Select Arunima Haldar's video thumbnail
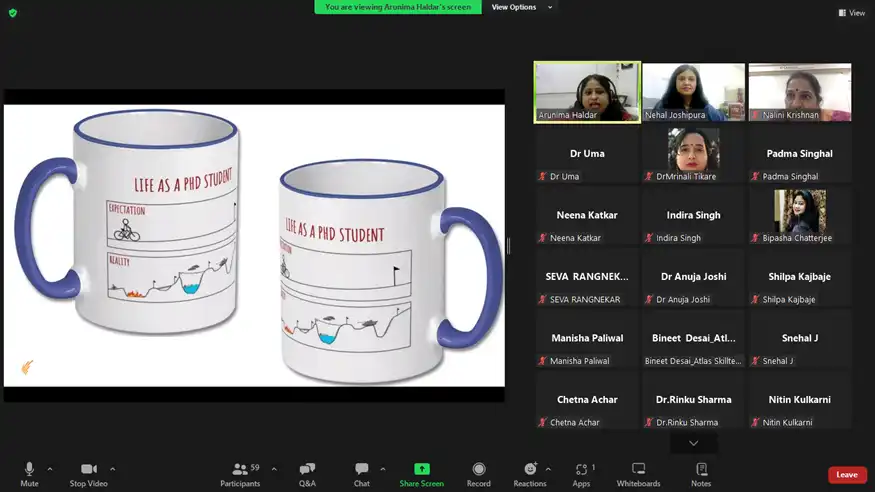 click(x=587, y=92)
